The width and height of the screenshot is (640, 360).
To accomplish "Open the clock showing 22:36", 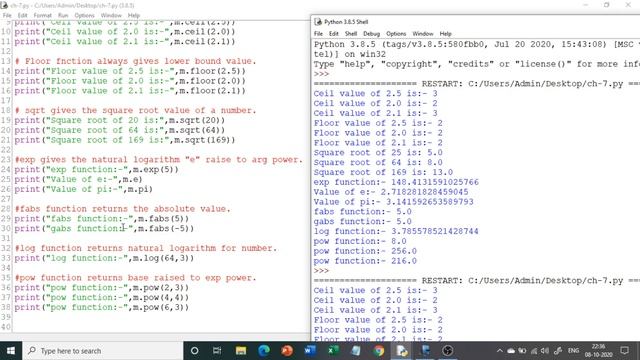I will [x=598, y=351].
